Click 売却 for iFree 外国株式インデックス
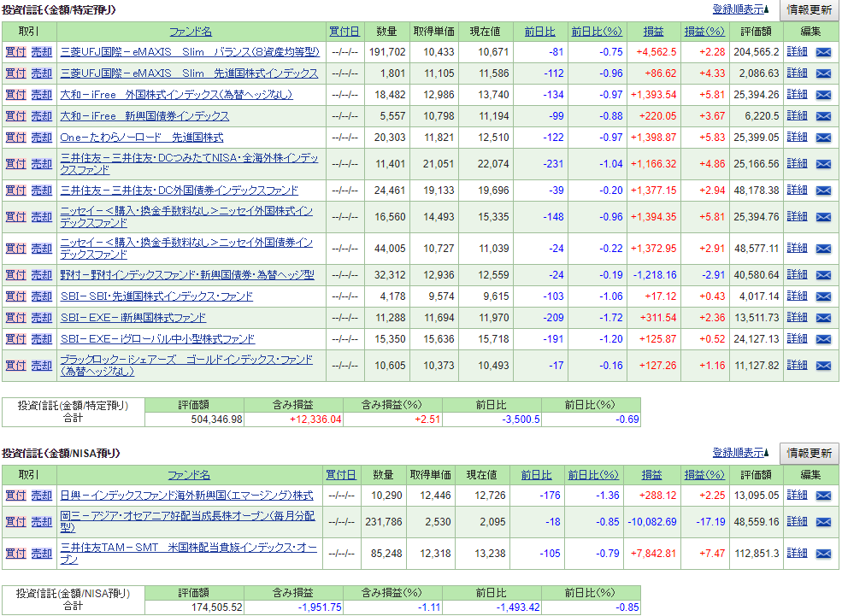The height and width of the screenshot is (616, 842). [x=41, y=95]
